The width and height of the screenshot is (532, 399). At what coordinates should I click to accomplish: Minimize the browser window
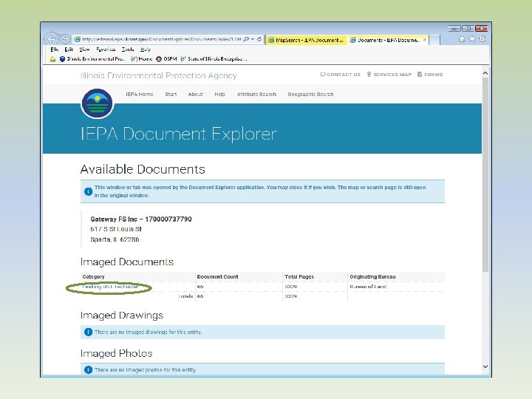[x=454, y=29]
